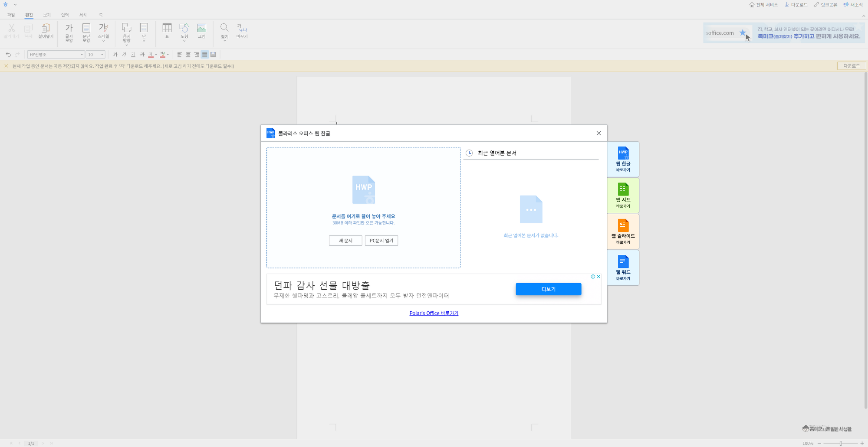Click the 새 문서 button
The image size is (868, 447).
(345, 241)
